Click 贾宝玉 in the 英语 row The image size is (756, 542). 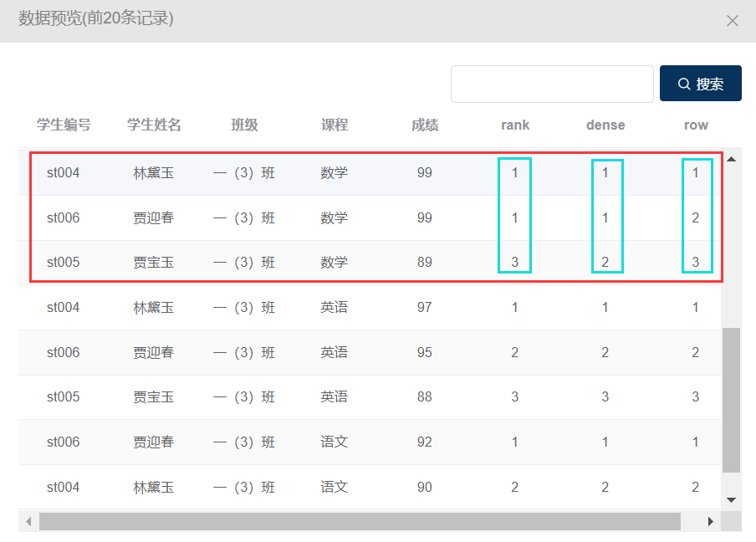[x=153, y=396]
